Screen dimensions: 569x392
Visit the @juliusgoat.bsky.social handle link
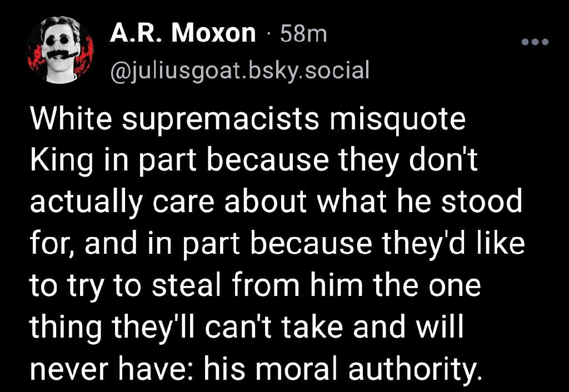tap(239, 70)
